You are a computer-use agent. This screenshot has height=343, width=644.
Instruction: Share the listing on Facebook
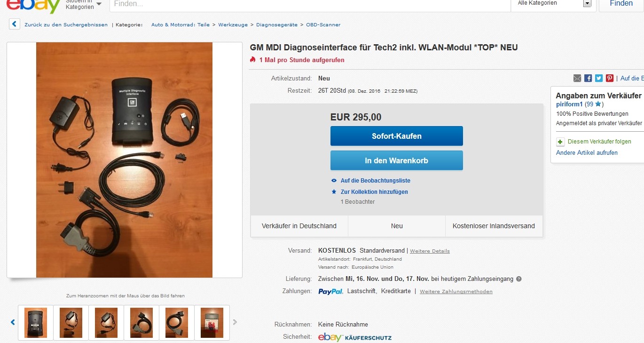588,78
